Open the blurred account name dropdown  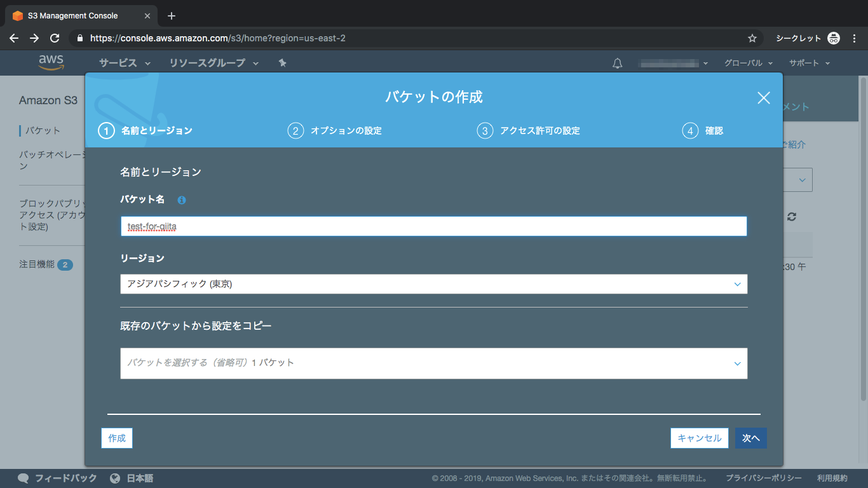tap(674, 63)
